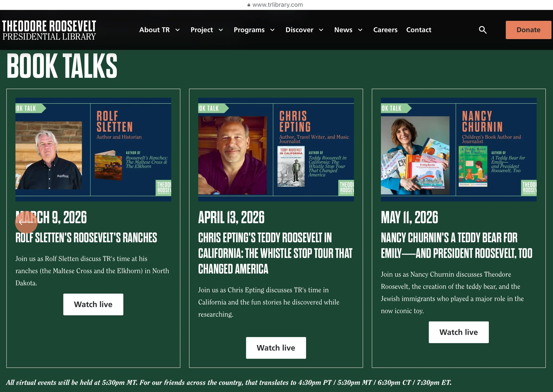Watch live for Rolf Sletten talk
Image resolution: width=553 pixels, height=392 pixels.
coord(93,304)
